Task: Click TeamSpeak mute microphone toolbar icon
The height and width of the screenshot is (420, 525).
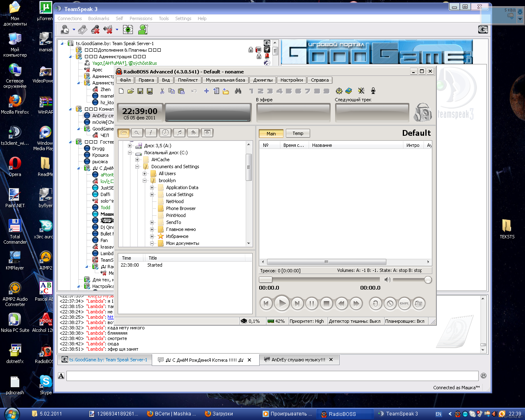Action: click(x=95, y=30)
